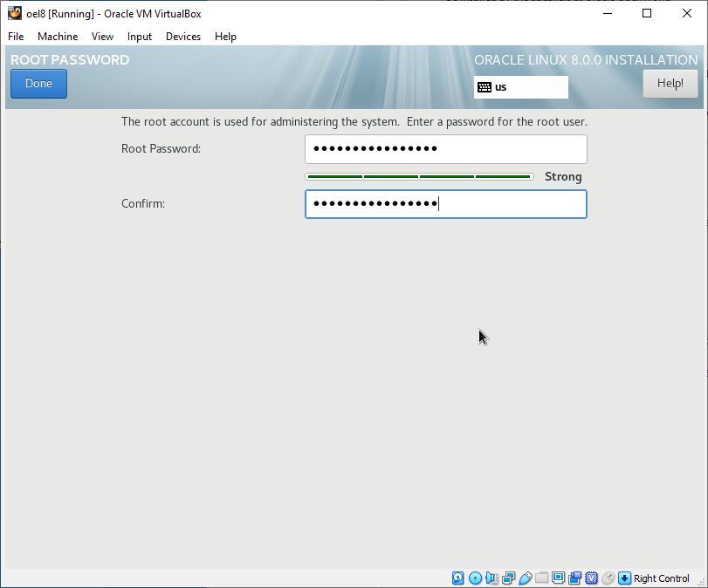
Task: Open the Machine menu
Action: click(x=58, y=37)
